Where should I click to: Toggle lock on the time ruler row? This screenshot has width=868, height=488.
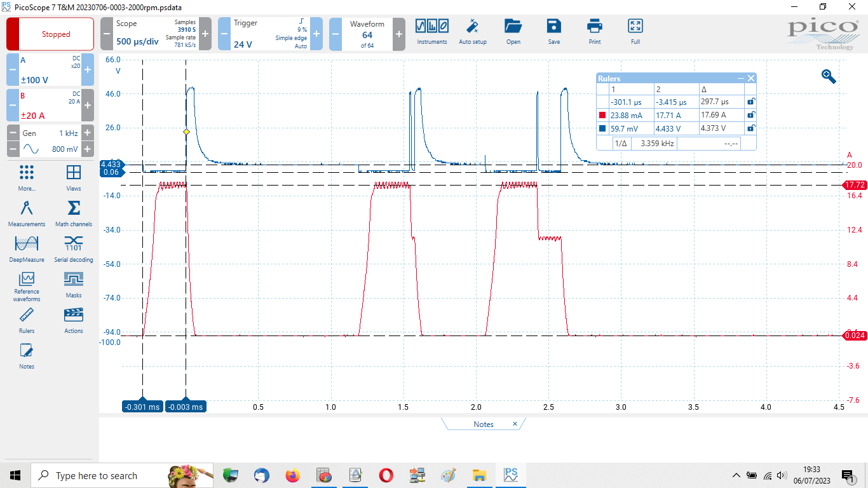[750, 102]
